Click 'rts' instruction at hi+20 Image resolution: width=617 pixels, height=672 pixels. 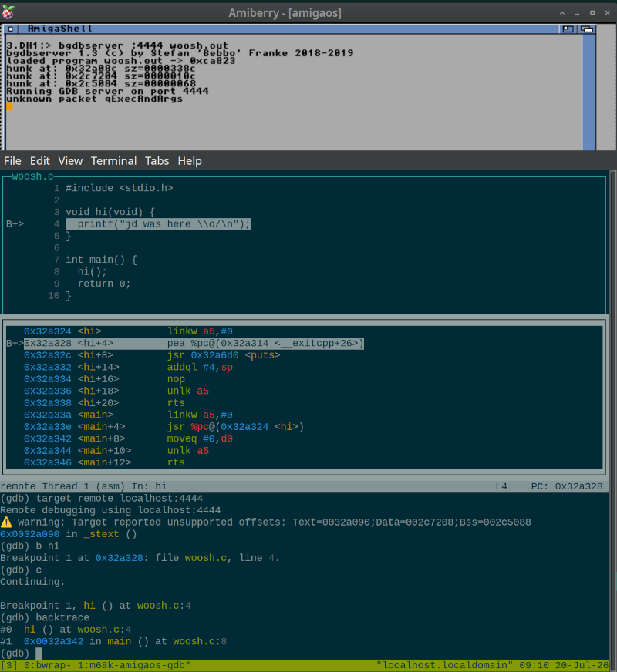[176, 403]
